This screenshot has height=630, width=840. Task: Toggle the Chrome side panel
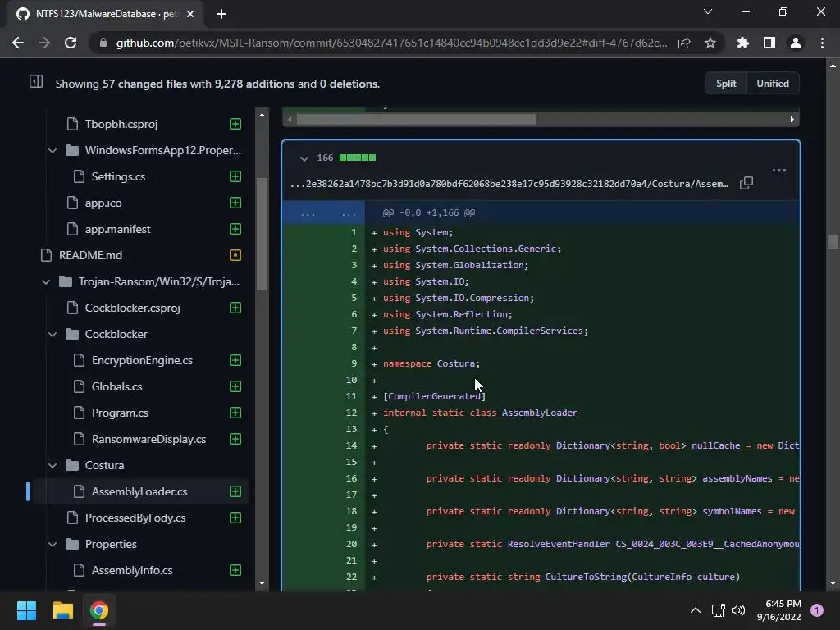click(x=769, y=43)
